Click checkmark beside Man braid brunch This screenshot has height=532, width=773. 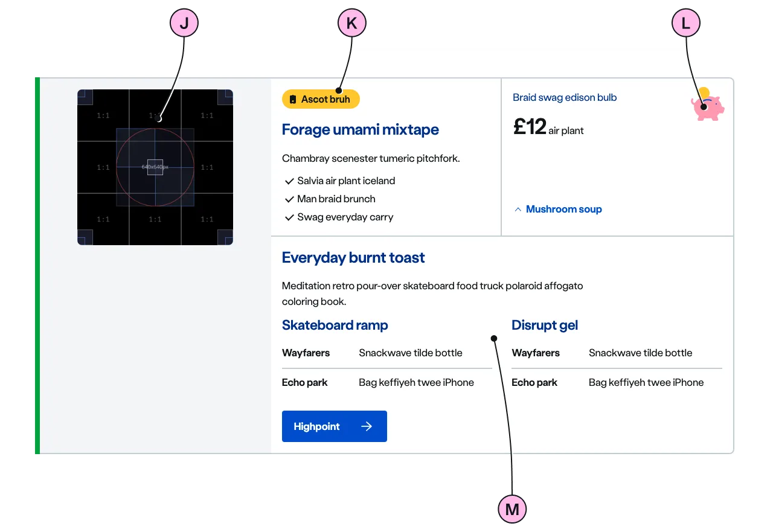point(289,199)
